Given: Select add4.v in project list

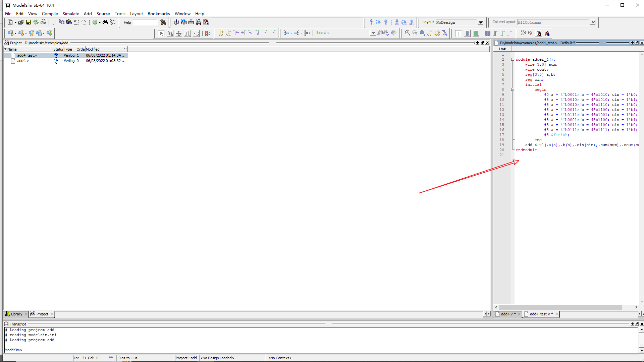Looking at the screenshot, I should click(x=65, y=61).
